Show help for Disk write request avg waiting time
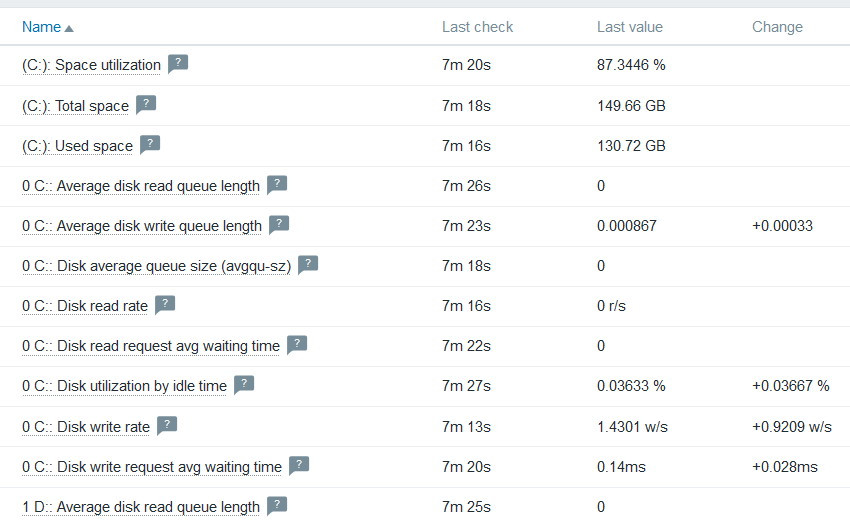Image resolution: width=850 pixels, height=520 pixels. pyautogui.click(x=299, y=465)
